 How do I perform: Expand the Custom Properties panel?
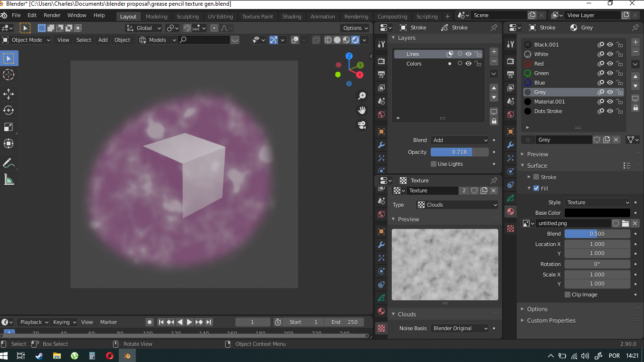click(x=551, y=321)
